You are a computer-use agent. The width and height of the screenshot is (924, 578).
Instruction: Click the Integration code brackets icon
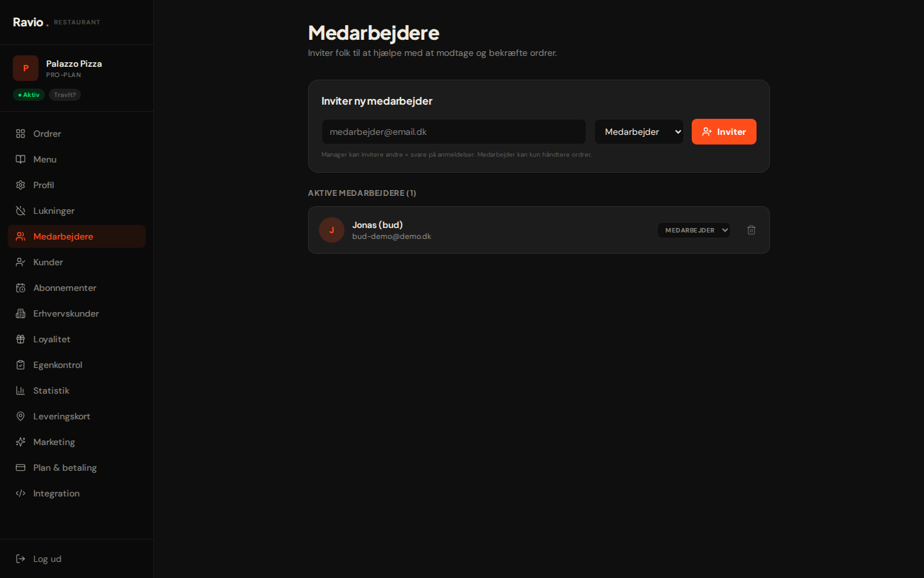(21, 493)
